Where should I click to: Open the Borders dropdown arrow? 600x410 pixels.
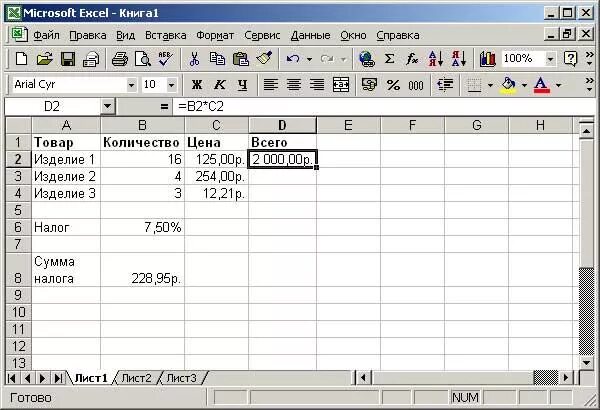(490, 85)
